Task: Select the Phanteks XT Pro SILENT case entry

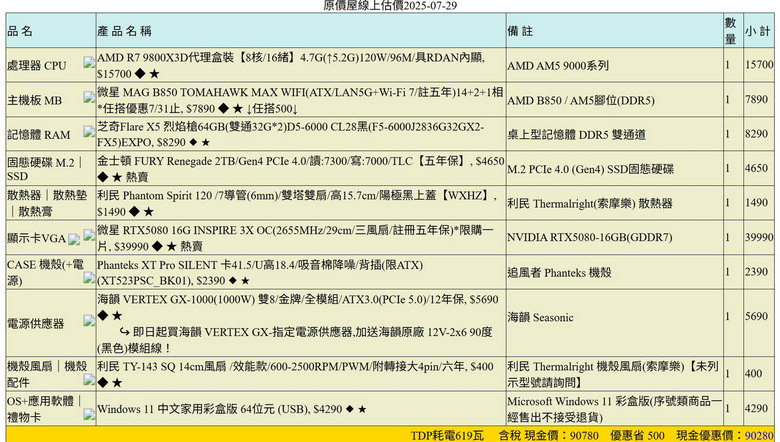Action: point(260,272)
